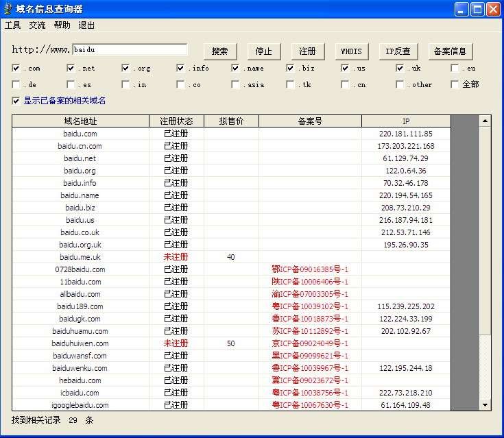The height and width of the screenshot is (438, 504).
Task: Uncheck the .com checkbox
Action: [x=16, y=68]
